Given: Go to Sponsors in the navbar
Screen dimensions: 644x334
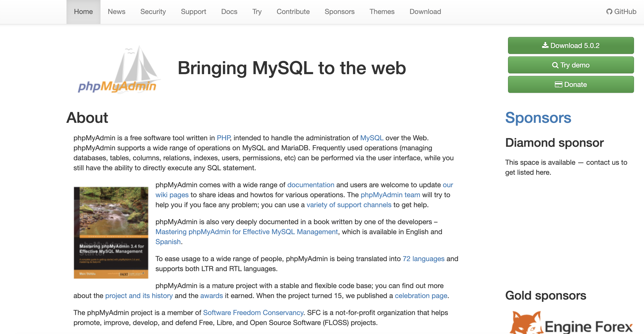Looking at the screenshot, I should [x=339, y=12].
